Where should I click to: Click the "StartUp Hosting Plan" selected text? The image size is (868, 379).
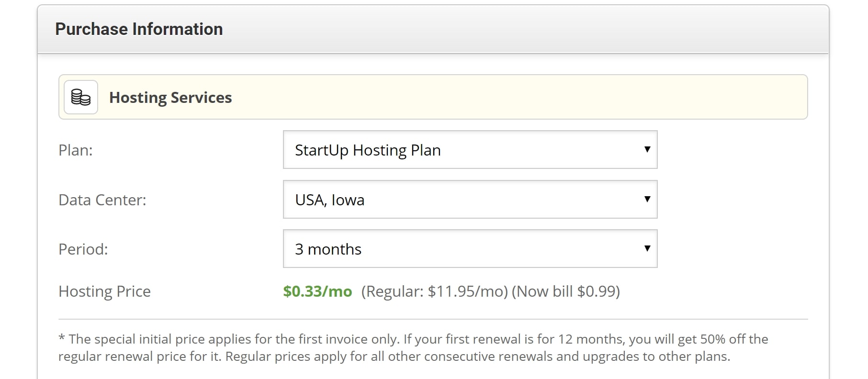(368, 150)
